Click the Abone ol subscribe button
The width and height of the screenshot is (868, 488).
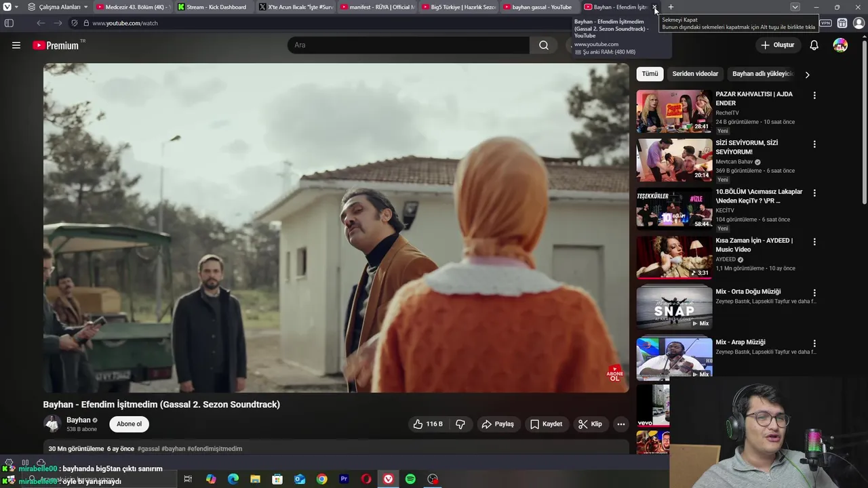pos(130,424)
